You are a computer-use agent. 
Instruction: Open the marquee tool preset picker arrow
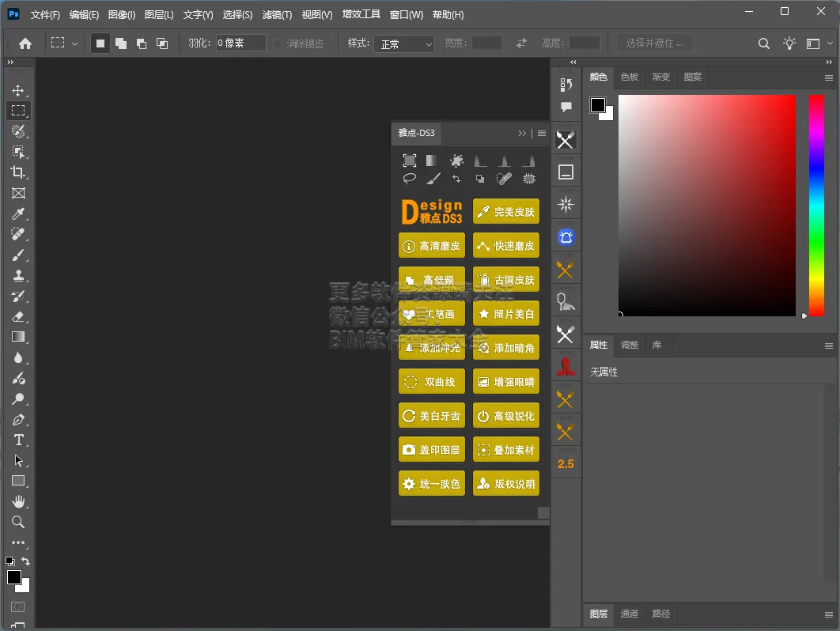click(74, 43)
